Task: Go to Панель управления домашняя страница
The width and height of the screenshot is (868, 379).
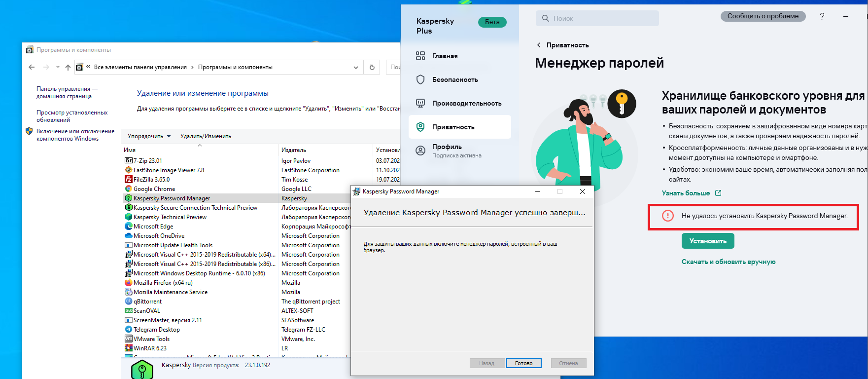Action: tap(67, 92)
